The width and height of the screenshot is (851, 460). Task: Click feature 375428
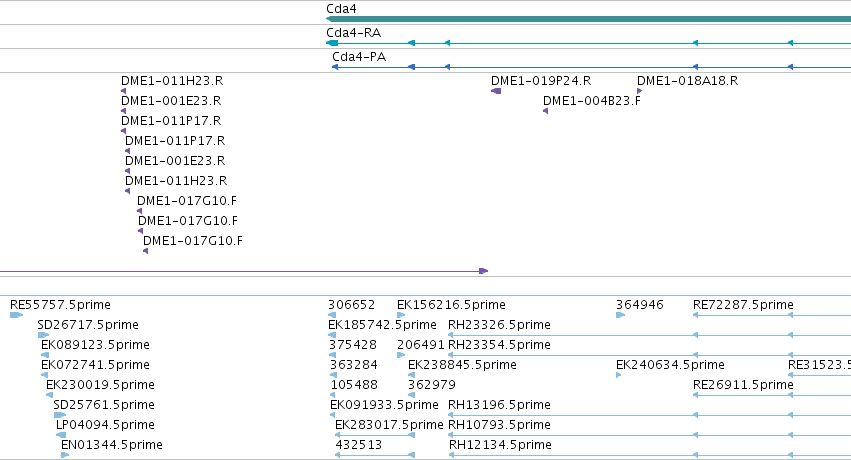click(x=353, y=345)
